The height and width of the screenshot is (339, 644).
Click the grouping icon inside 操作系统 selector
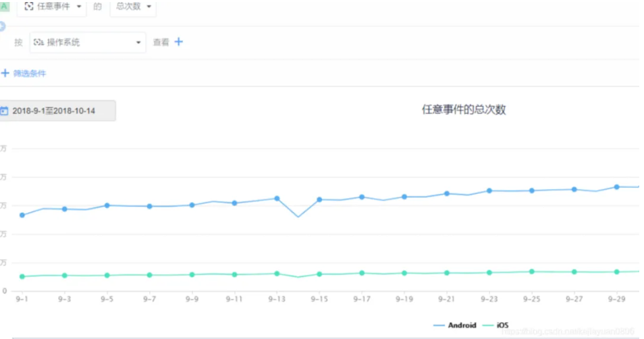pyautogui.click(x=38, y=42)
